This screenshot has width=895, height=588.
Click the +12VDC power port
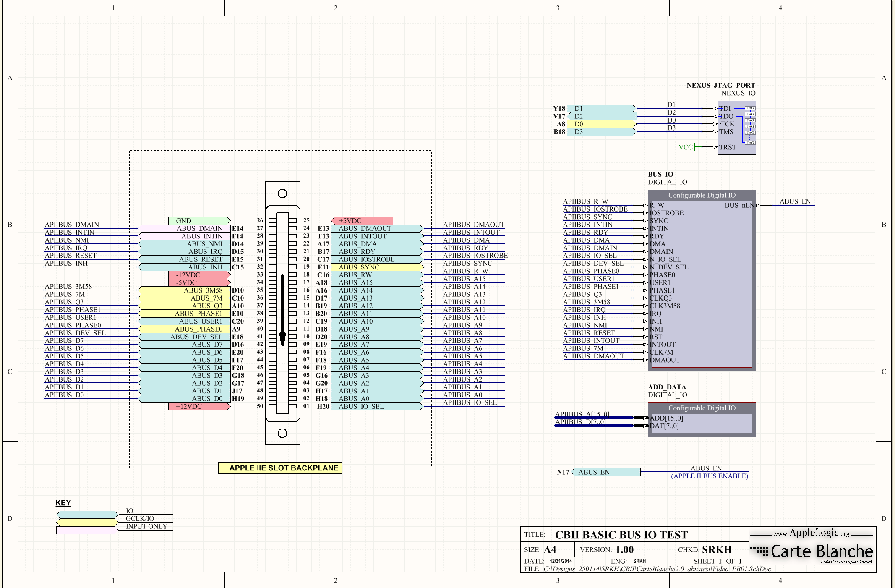click(x=199, y=406)
